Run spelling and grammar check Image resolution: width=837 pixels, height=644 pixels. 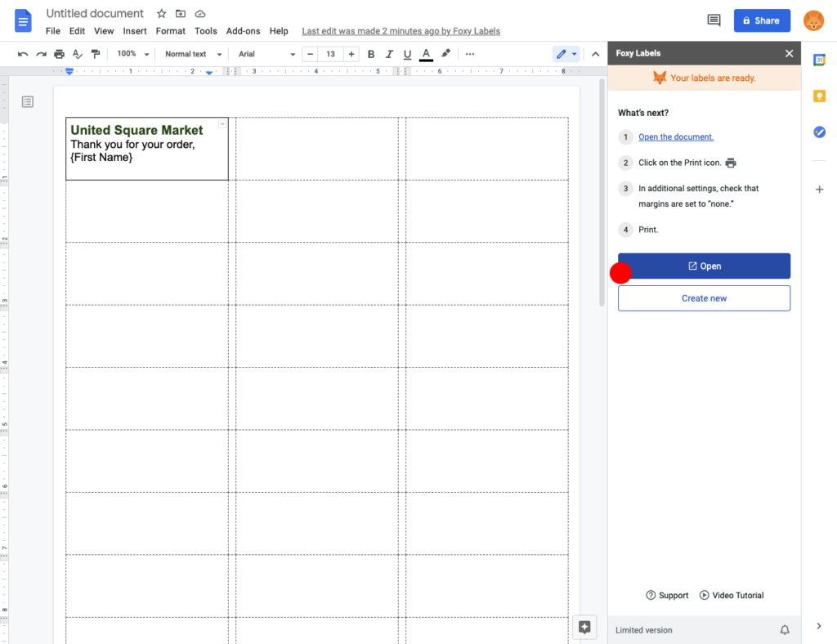point(77,54)
